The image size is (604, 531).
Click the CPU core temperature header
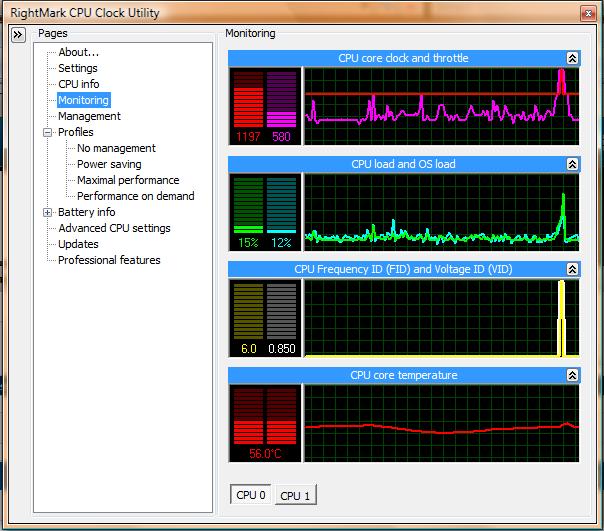click(403, 375)
